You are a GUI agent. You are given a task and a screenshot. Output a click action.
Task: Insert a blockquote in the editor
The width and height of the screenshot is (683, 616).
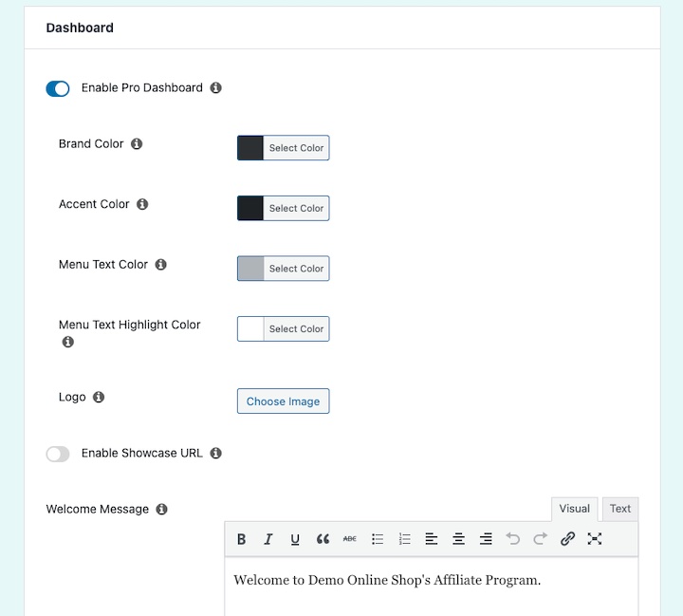(x=323, y=539)
